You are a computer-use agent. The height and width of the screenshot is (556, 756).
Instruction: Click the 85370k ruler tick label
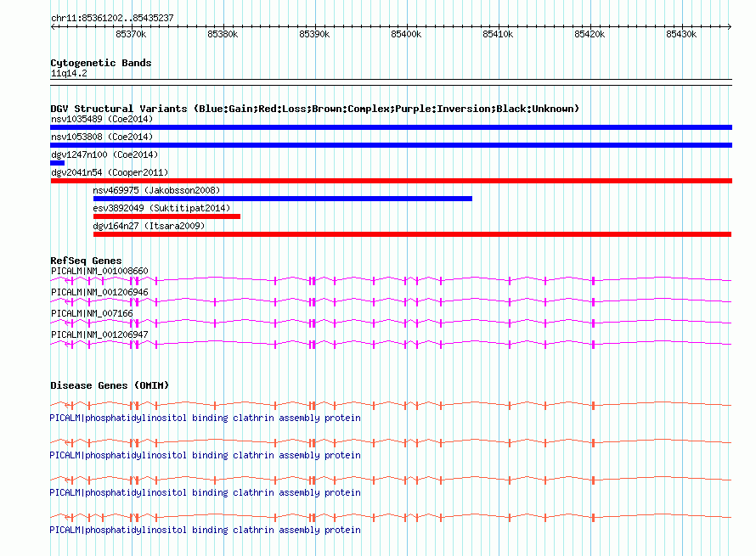point(131,34)
